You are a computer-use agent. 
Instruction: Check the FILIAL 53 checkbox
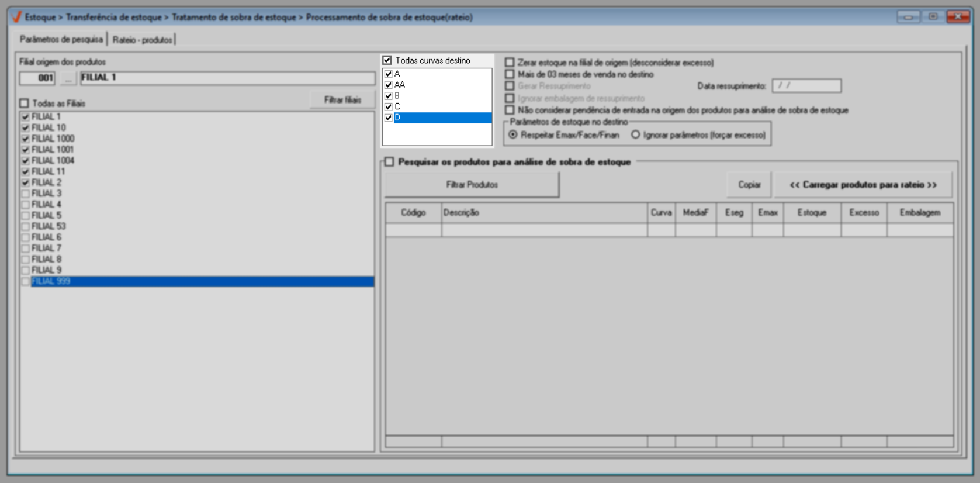point(25,226)
